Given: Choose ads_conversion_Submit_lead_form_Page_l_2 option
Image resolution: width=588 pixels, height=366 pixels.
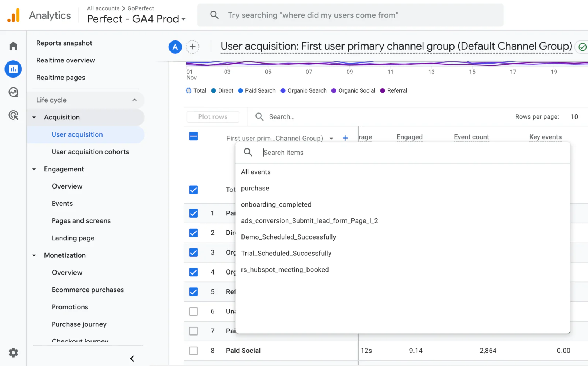Looking at the screenshot, I should tap(403, 220).
